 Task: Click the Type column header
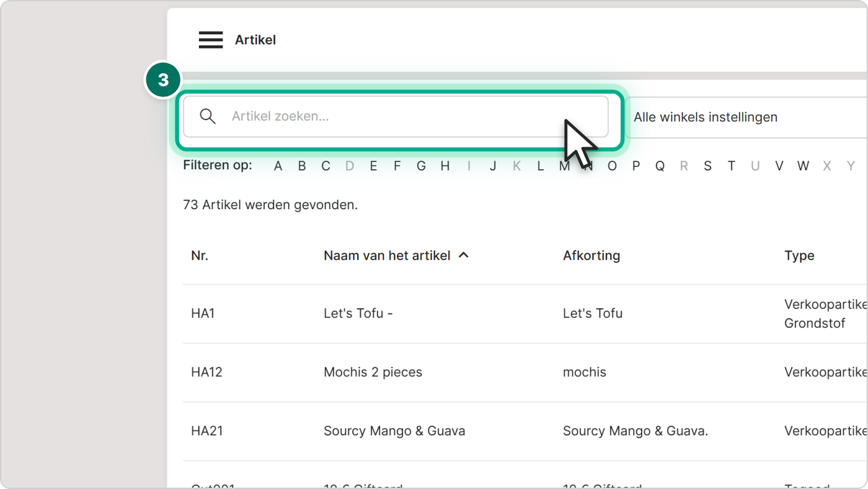pos(799,255)
